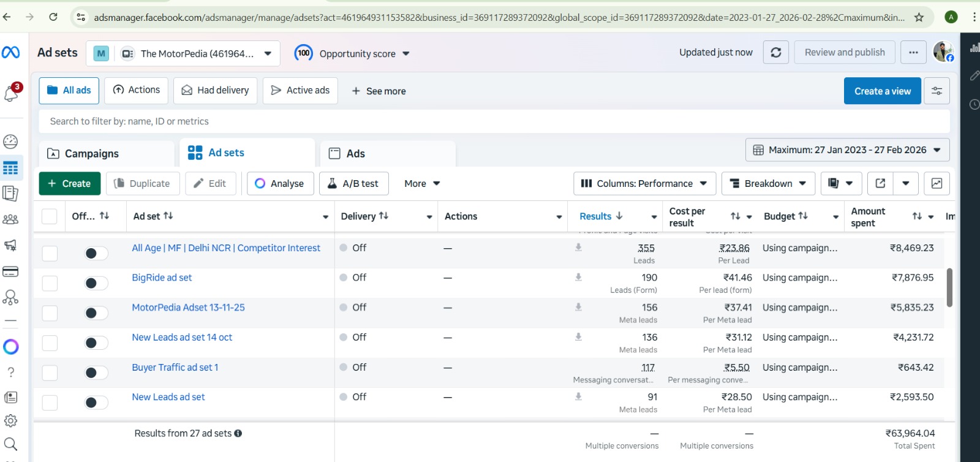Image resolution: width=980 pixels, height=462 pixels.
Task: Open the Breakdown dropdown
Action: 768,184
